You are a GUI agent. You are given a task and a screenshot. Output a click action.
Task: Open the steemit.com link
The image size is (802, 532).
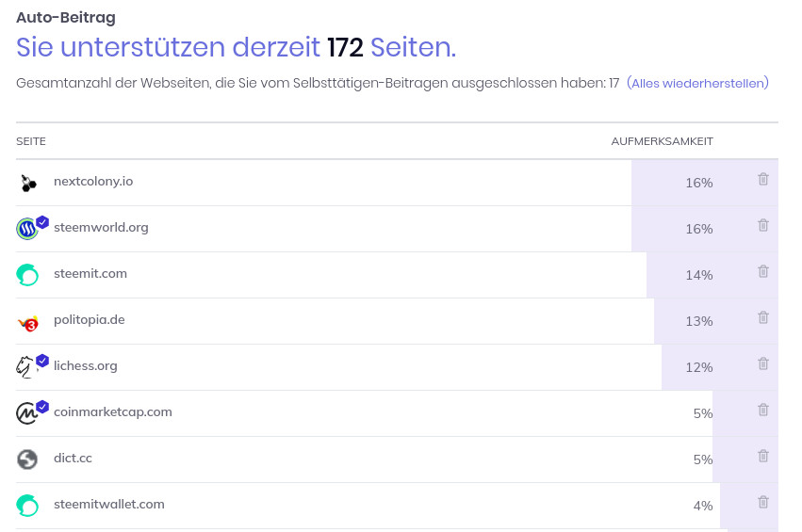pos(90,273)
